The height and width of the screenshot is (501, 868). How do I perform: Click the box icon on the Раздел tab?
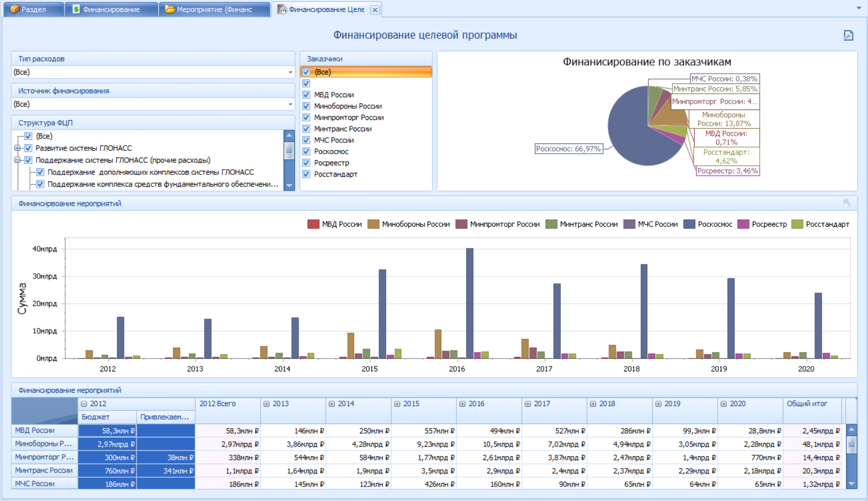(x=15, y=9)
